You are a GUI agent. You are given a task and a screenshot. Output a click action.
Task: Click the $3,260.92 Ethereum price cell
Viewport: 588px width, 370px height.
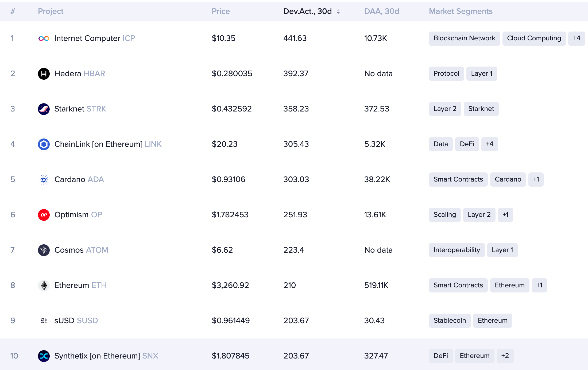pyautogui.click(x=230, y=285)
